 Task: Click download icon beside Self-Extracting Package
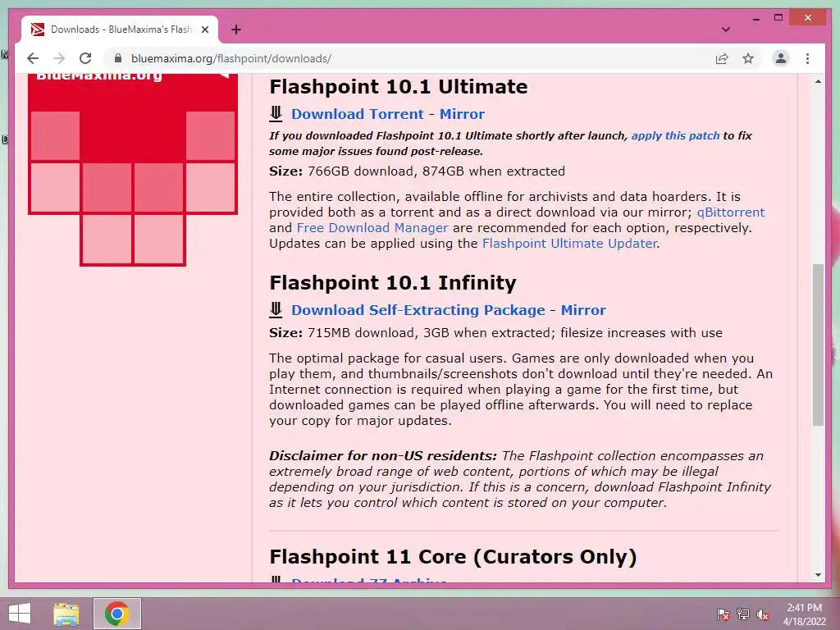point(276,309)
